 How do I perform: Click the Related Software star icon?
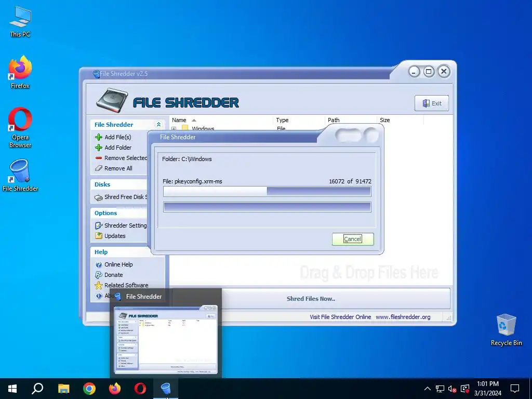tap(99, 285)
